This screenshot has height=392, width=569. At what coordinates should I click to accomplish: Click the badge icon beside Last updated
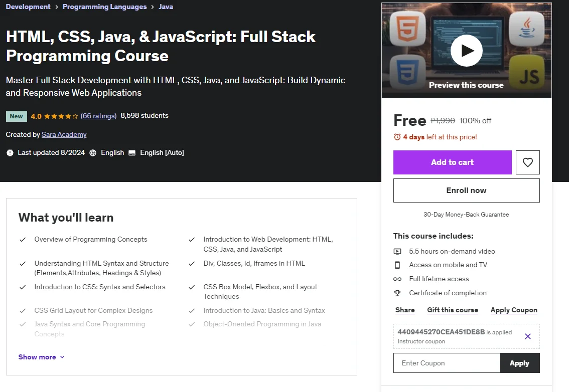click(10, 153)
